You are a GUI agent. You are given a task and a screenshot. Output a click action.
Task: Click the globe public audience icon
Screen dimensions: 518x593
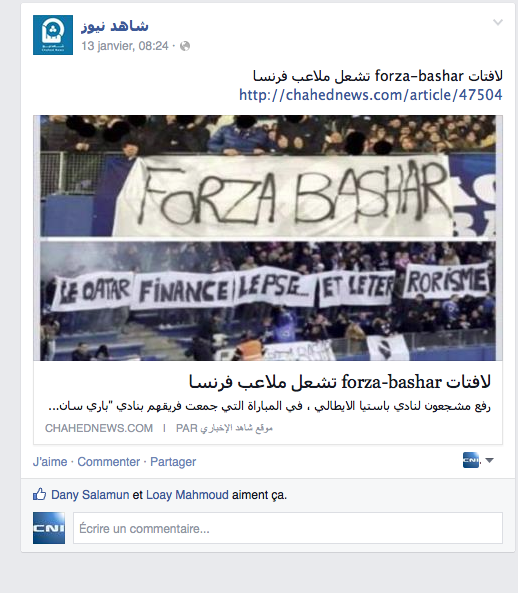pos(185,46)
